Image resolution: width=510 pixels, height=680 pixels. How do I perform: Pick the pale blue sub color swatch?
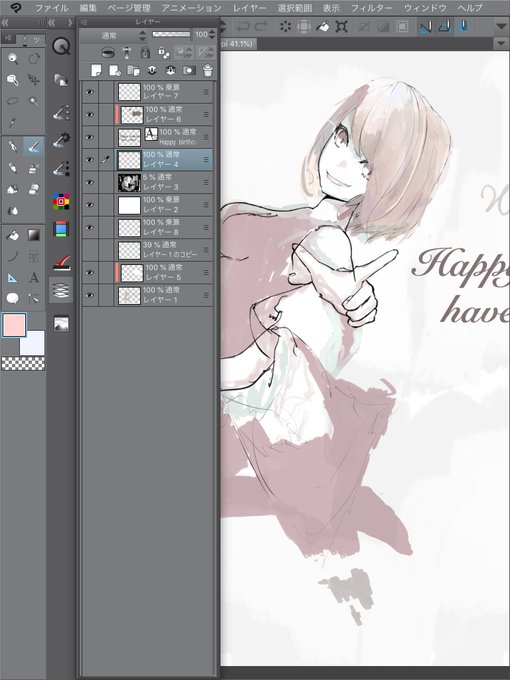32,343
